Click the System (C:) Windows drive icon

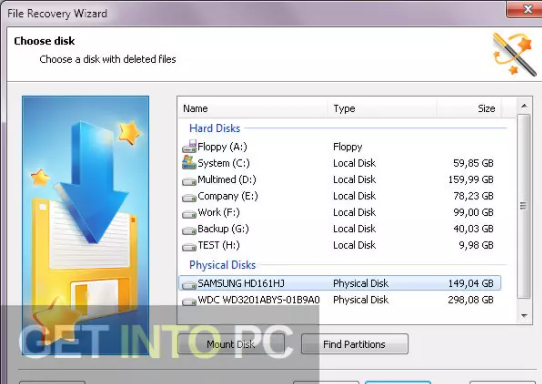click(189, 162)
